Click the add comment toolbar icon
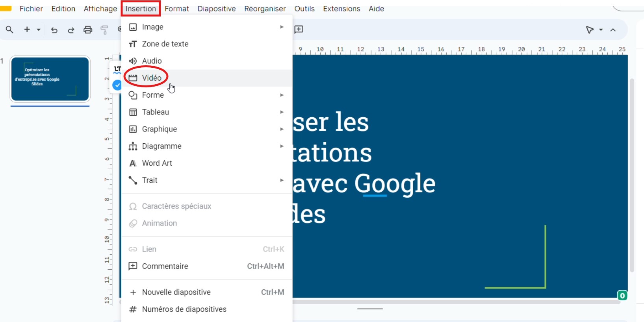This screenshot has height=322, width=644. [x=299, y=29]
